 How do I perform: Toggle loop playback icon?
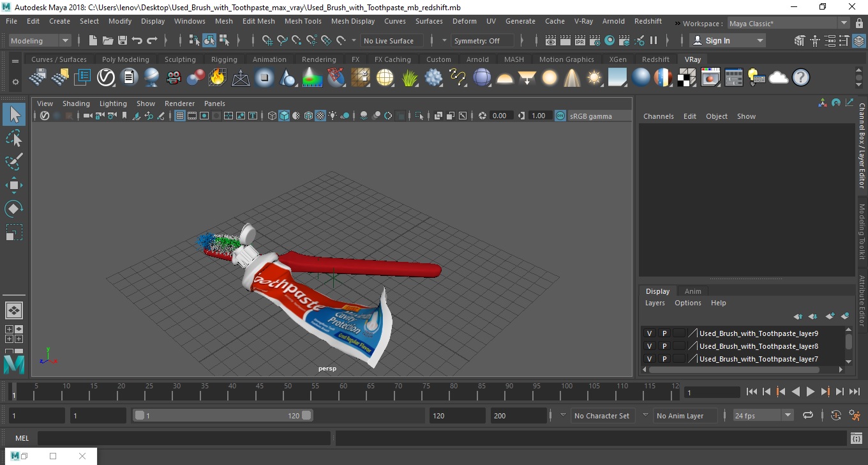coord(808,415)
